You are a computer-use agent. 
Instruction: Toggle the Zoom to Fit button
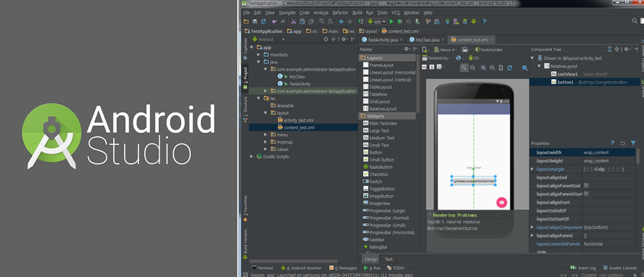point(464,68)
